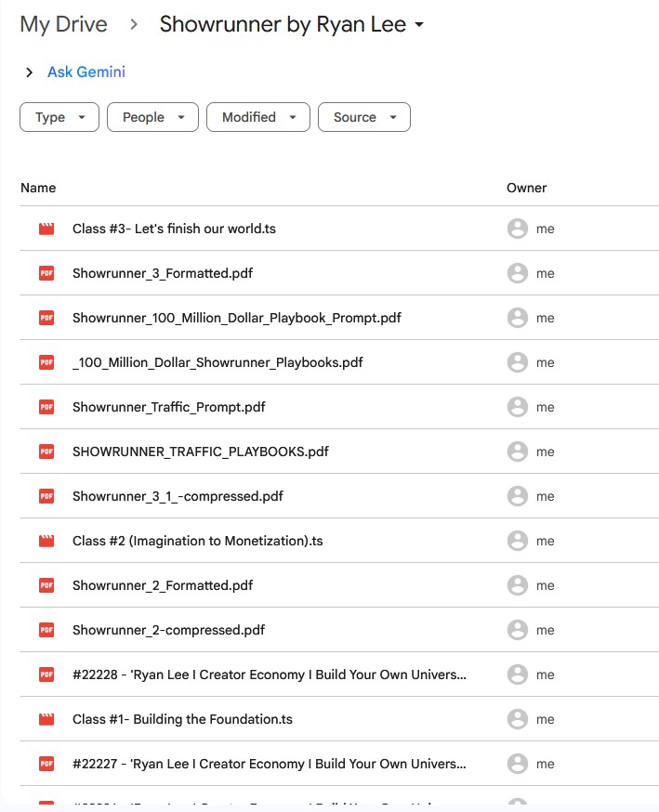Click video icon for Class #3 file
The height and width of the screenshot is (812, 659).
coord(46,229)
